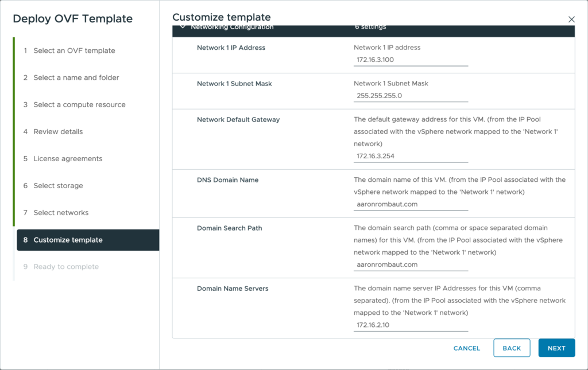Click the Ready to complete step
This screenshot has height=370, width=588.
coord(66,267)
